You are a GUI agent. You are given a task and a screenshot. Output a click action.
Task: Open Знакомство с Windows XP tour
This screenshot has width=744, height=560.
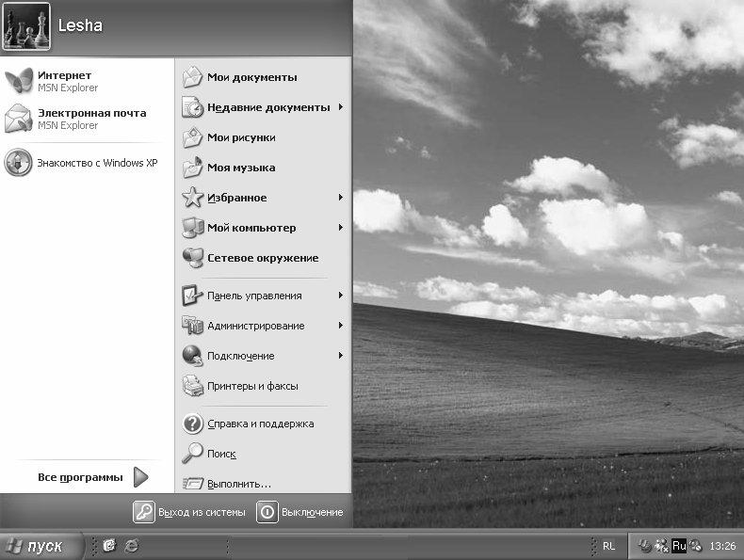(19, 163)
